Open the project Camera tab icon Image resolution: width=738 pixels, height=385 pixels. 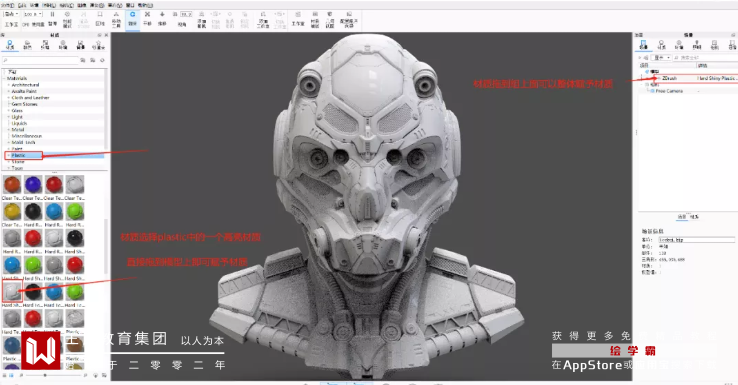[715, 45]
